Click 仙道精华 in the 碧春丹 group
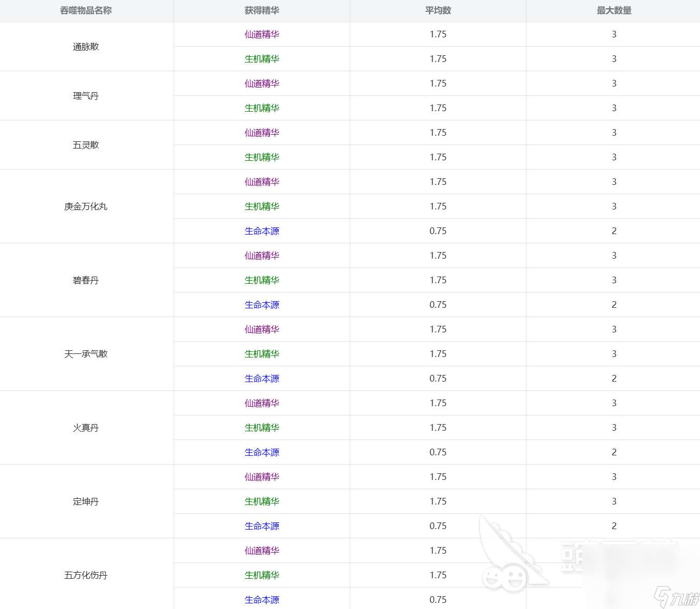The image size is (700, 609). coord(262,256)
